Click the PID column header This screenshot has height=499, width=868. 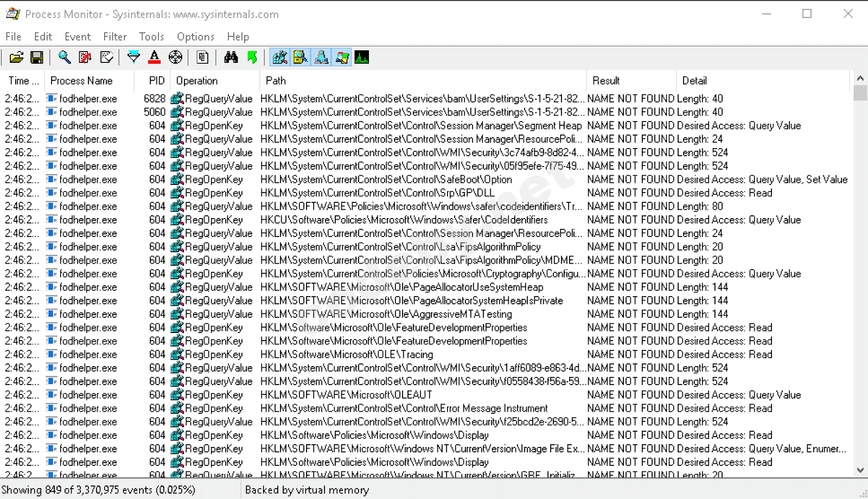tap(153, 81)
